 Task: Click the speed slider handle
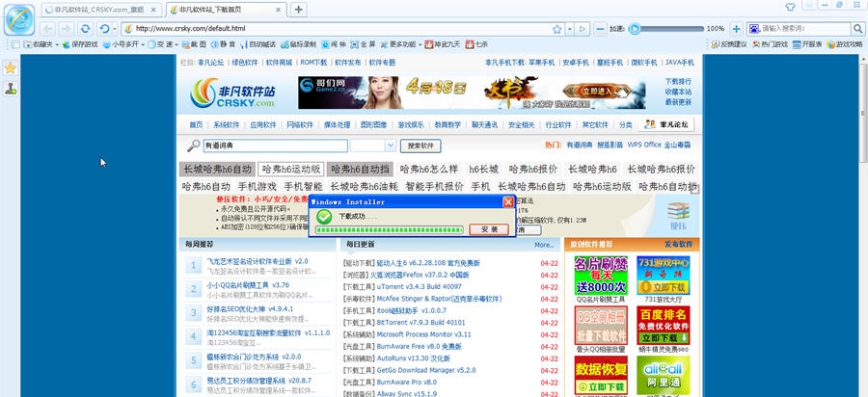click(635, 29)
